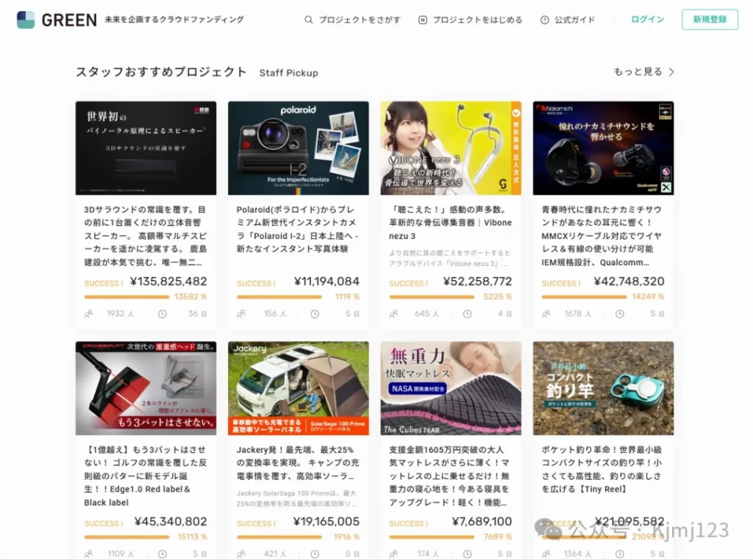
Task: Click the Jackery solar project title
Action: (x=298, y=463)
